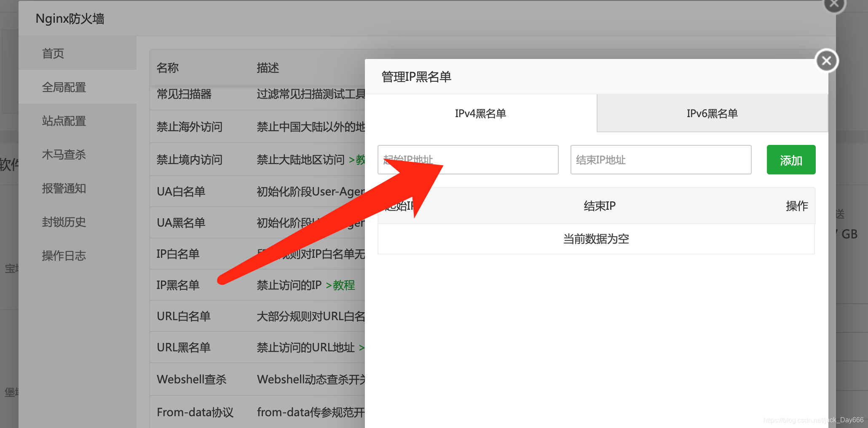Switch to the IPv4黑名单 tab
The height and width of the screenshot is (428, 868).
(x=481, y=113)
